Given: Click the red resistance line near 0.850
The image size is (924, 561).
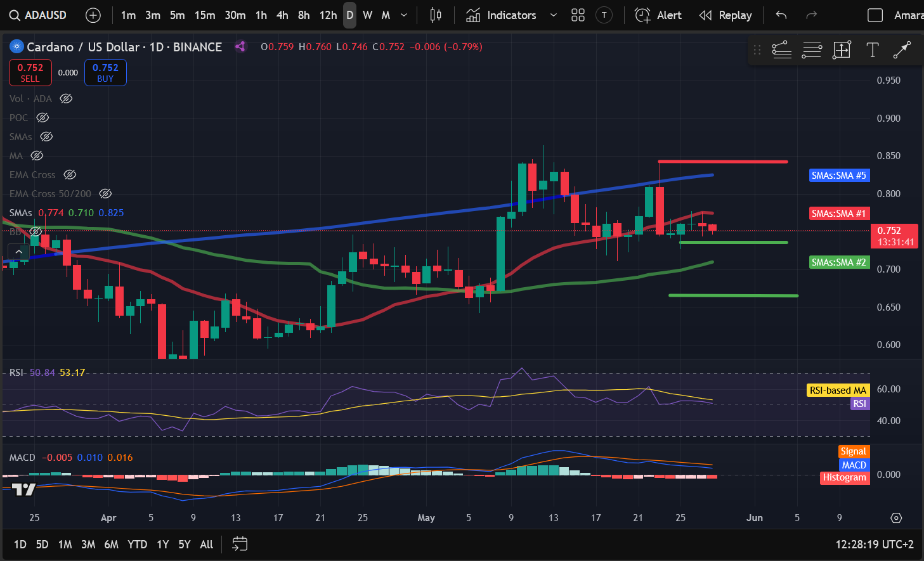Looking at the screenshot, I should tap(723, 162).
